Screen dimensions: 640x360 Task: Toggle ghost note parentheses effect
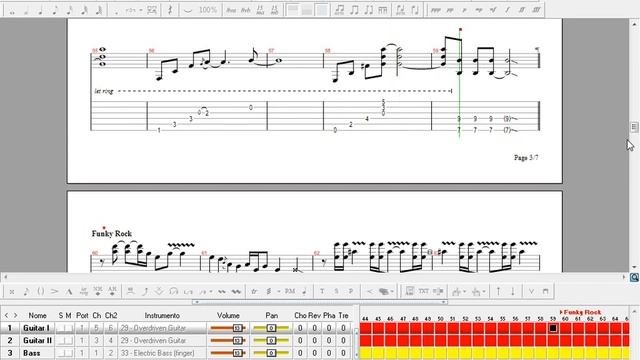coord(40,291)
